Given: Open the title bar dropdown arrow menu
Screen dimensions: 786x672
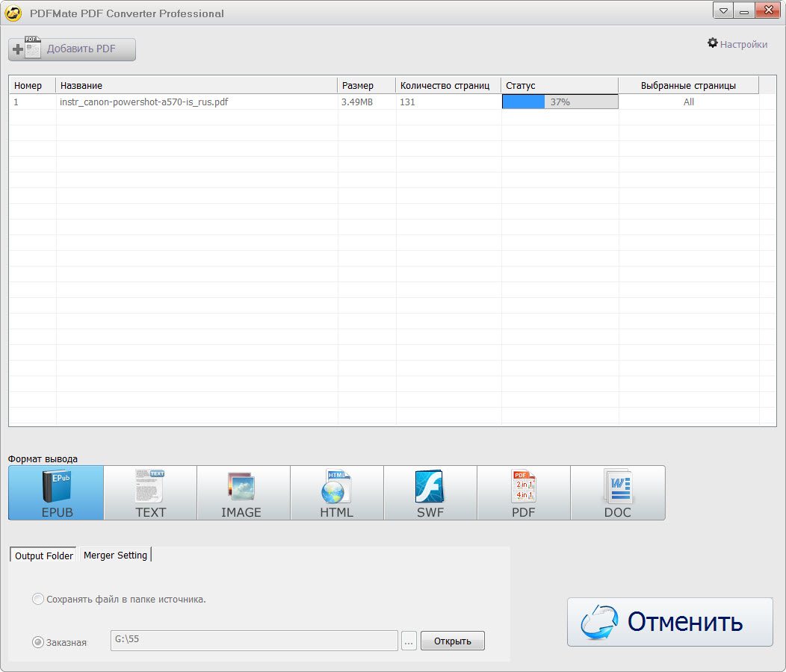Looking at the screenshot, I should pyautogui.click(x=722, y=10).
